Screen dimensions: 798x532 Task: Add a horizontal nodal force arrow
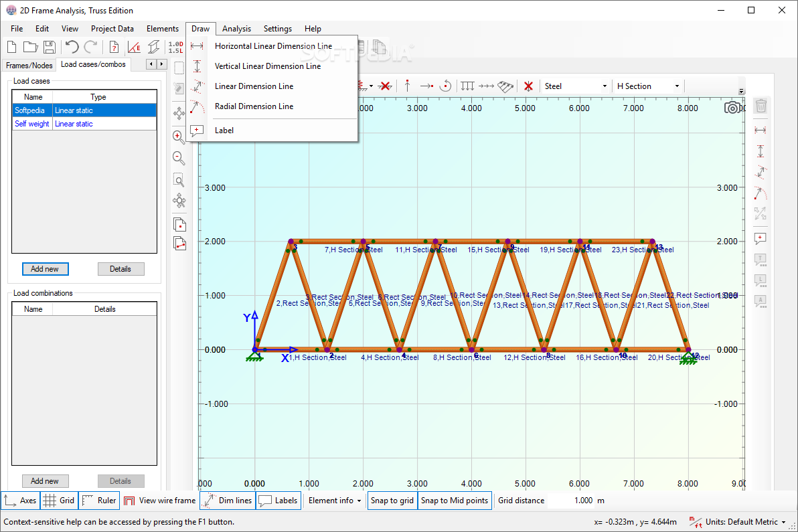pos(426,86)
